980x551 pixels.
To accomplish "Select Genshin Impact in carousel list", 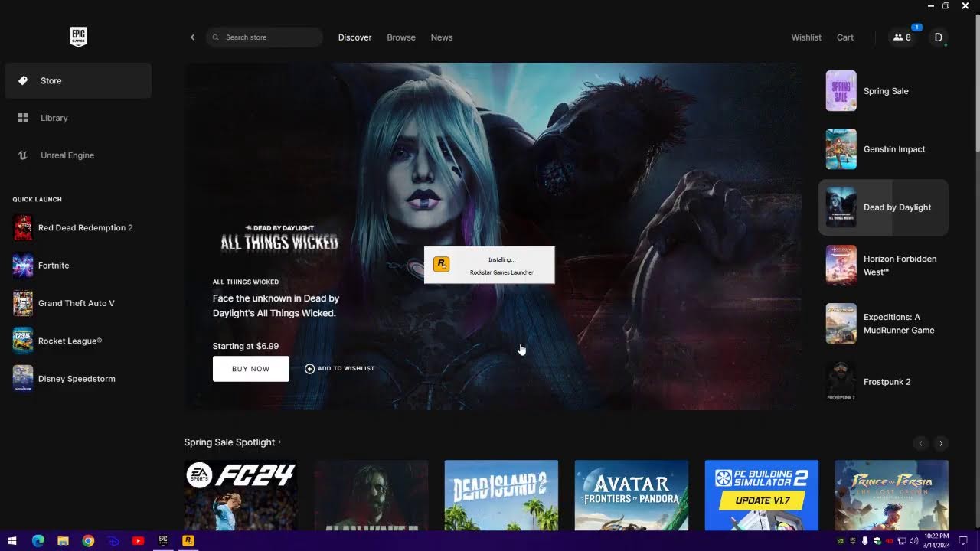I will (884, 149).
